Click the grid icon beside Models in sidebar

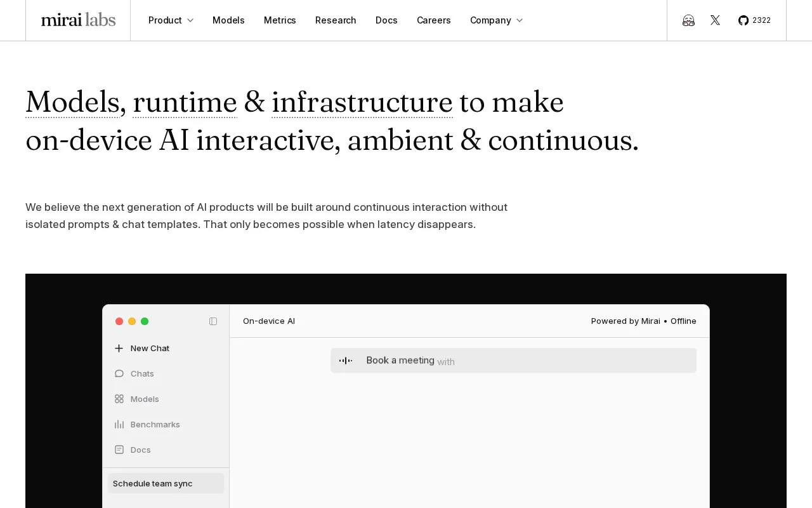click(119, 399)
